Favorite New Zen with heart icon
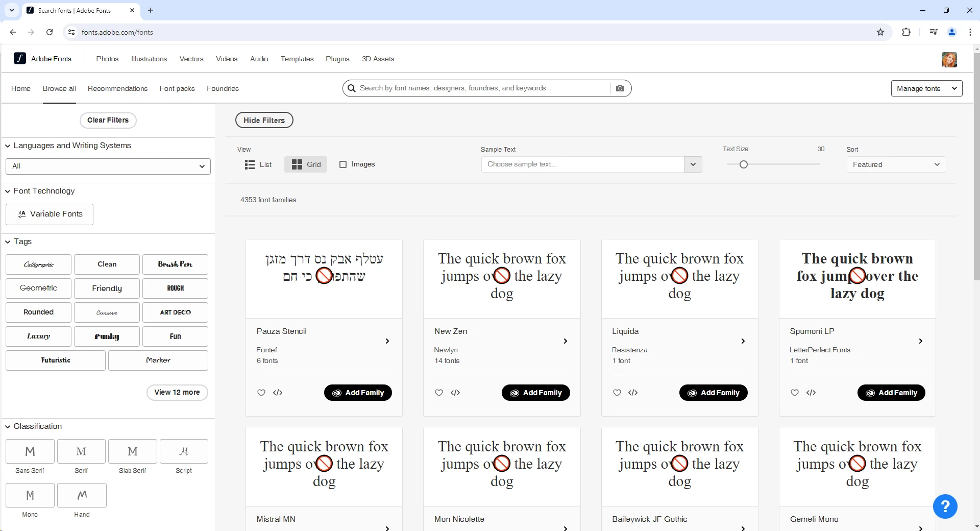 [x=439, y=393]
